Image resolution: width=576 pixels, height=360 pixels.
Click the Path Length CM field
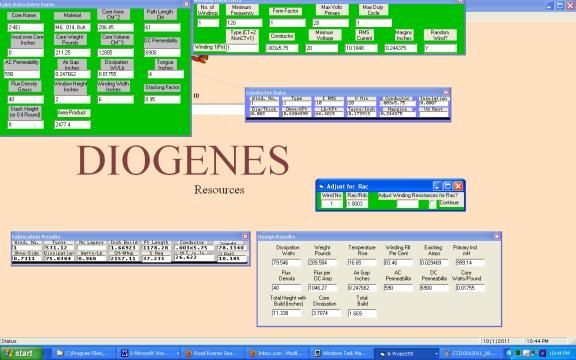click(162, 28)
